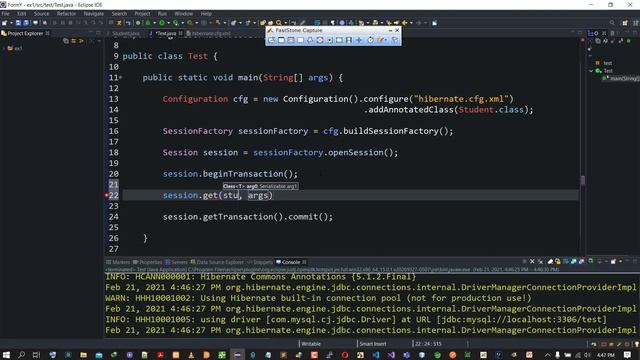Open the Window menu
This screenshot has width=640, height=360.
click(x=183, y=13)
